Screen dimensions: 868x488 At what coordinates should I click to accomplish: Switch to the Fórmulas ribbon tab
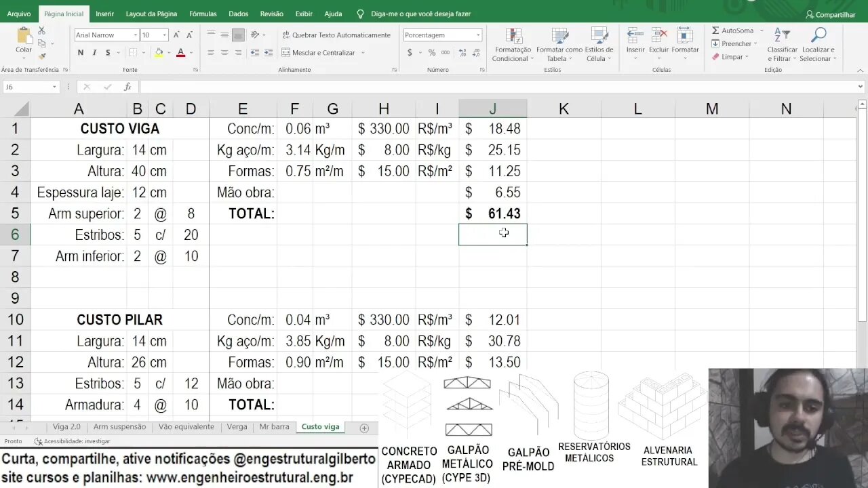pos(203,14)
